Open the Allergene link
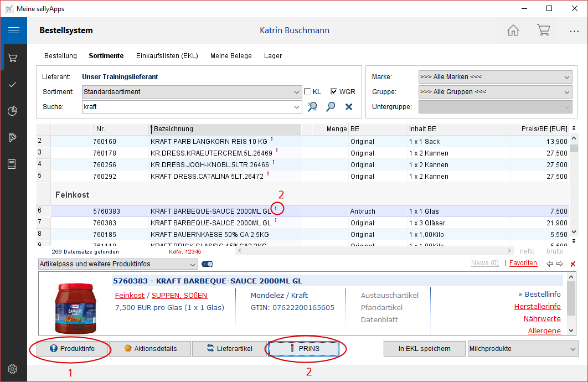 pyautogui.click(x=544, y=331)
